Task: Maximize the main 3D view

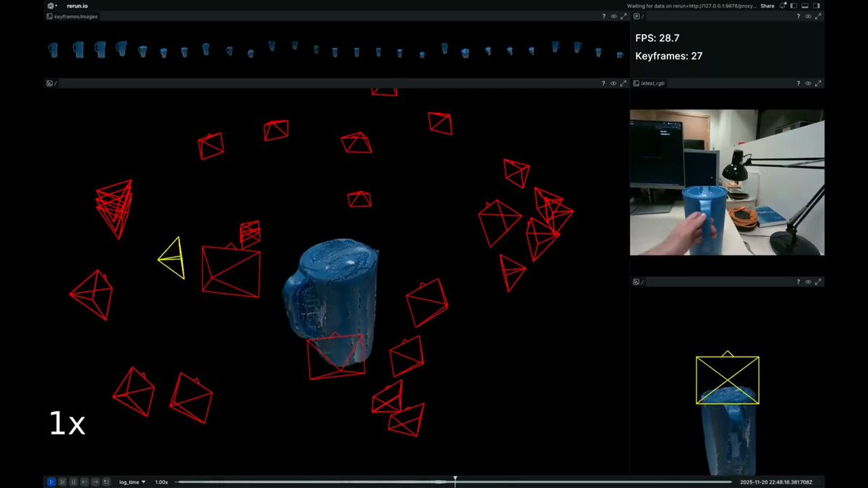Action: click(624, 83)
